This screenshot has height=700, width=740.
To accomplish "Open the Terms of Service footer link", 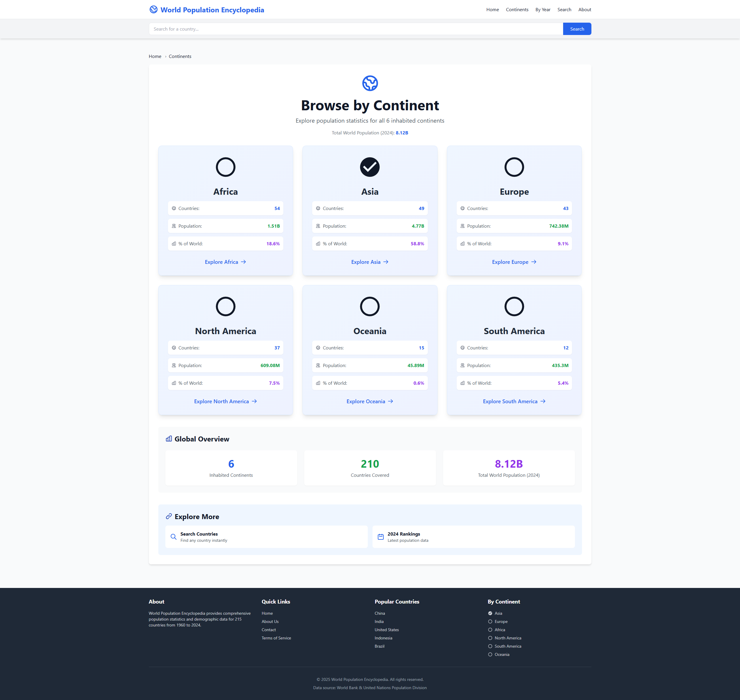I will (x=276, y=638).
